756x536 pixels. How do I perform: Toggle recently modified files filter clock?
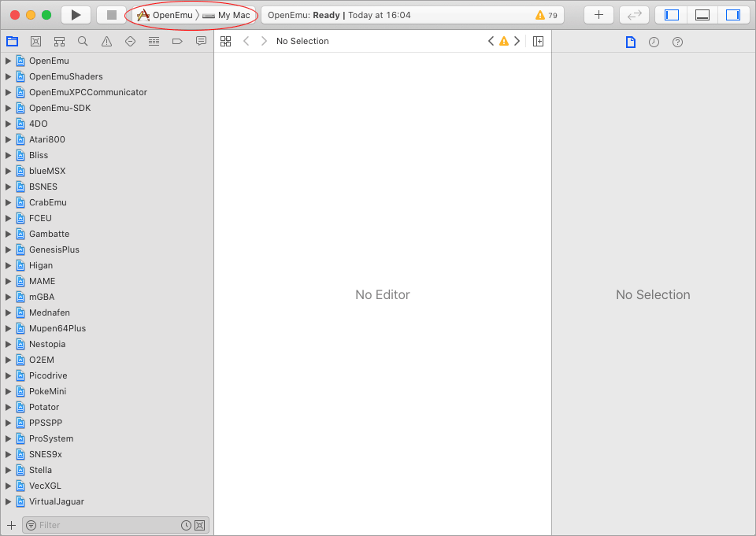pyautogui.click(x=186, y=526)
